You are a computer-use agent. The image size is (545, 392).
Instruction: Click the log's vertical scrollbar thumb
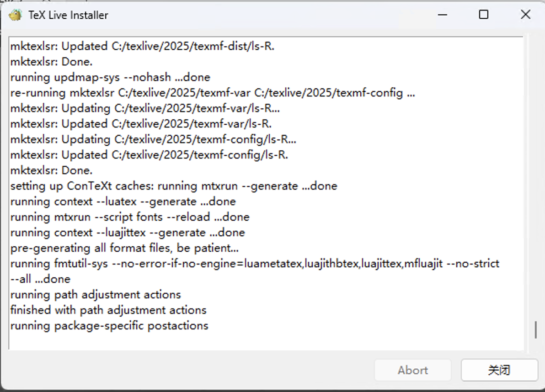pos(535,330)
